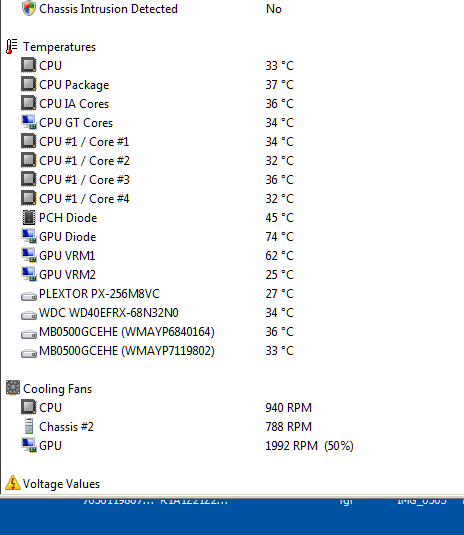Click the MB0500GCEHE WMAYP7119802 drive icon
Viewport: 464px width, 535px height.
point(29,353)
